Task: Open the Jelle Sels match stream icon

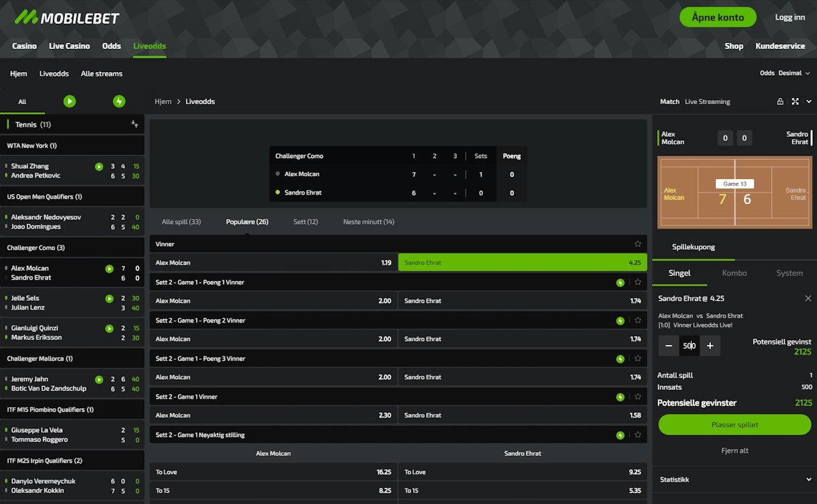Action: [109, 299]
